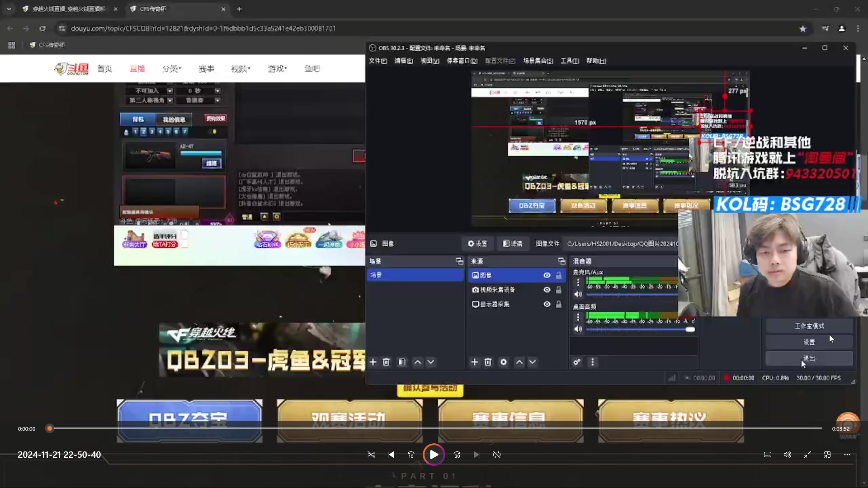Click the 退出 button in OBS

coord(809,358)
